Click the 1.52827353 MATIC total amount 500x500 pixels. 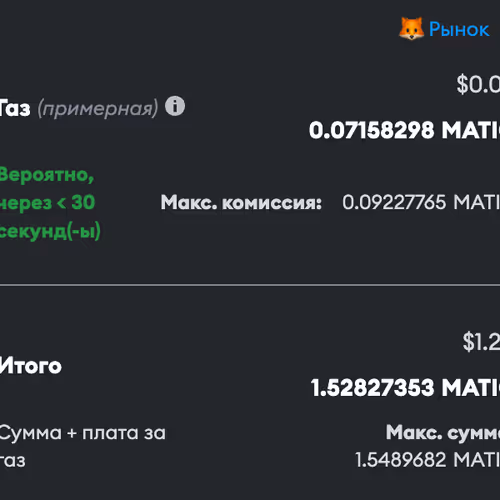[405, 388]
